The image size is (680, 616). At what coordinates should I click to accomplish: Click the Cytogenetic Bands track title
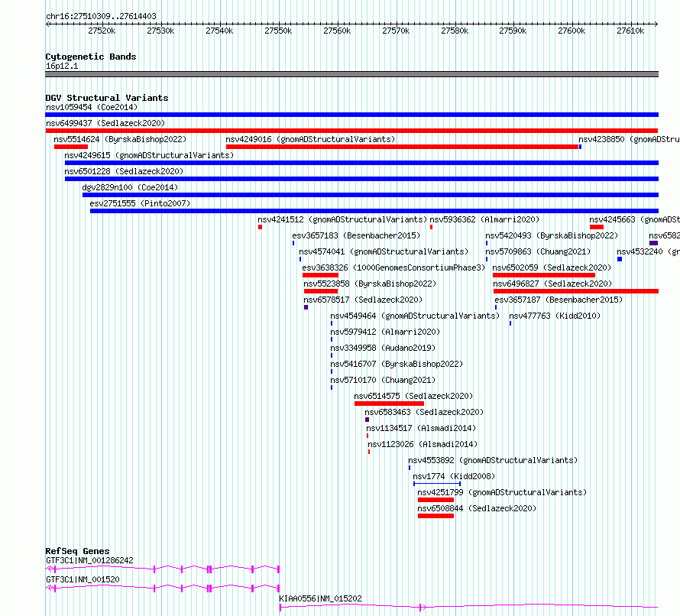[91, 57]
